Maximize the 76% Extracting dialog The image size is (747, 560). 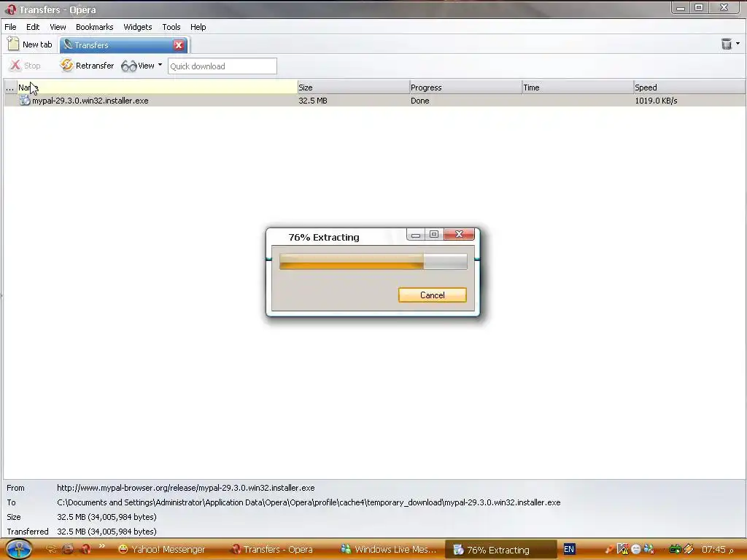pos(433,234)
